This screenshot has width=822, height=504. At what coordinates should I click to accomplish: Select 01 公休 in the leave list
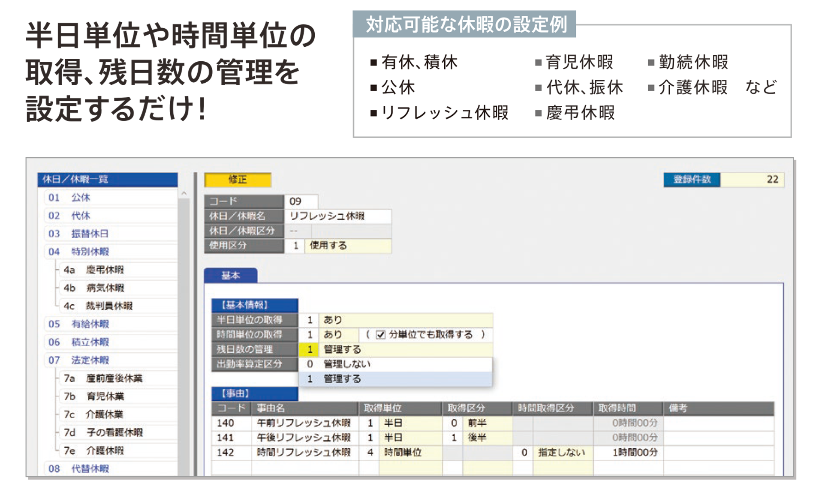pyautogui.click(x=110, y=198)
